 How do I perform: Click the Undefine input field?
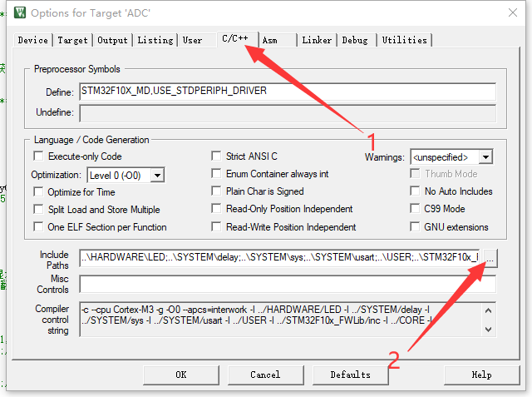click(x=288, y=113)
